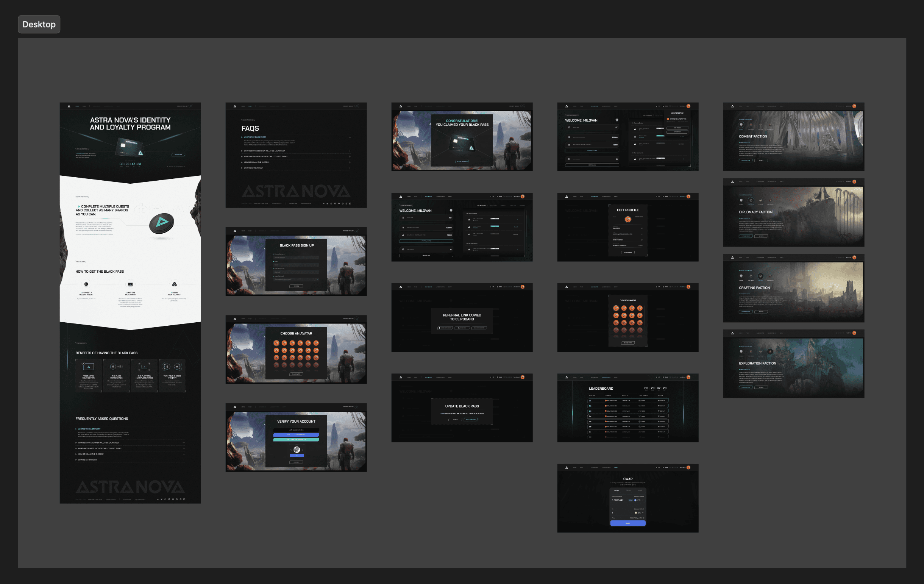Click the 0.0050442 amount field in Swap
Image resolution: width=924 pixels, height=584 pixels.
point(617,500)
